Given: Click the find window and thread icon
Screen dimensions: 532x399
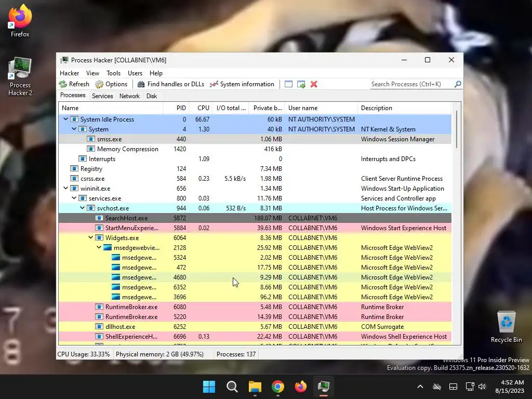Looking at the screenshot, I should point(301,84).
